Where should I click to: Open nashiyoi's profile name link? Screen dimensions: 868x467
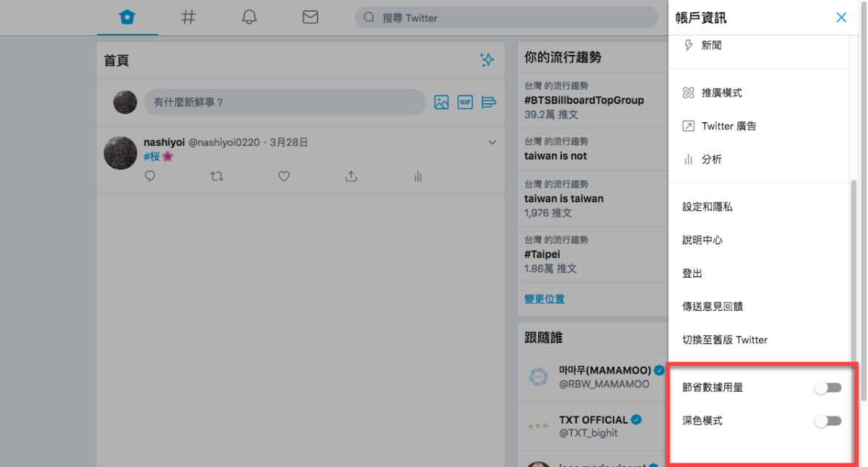(x=164, y=142)
